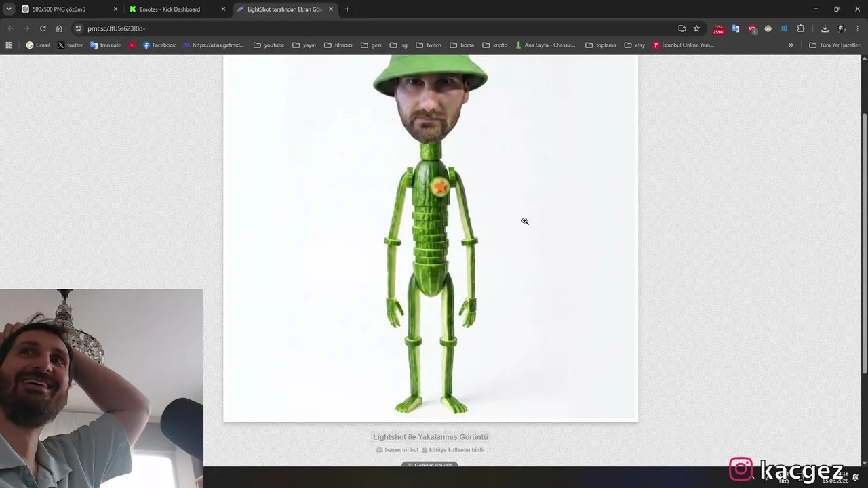The width and height of the screenshot is (868, 488).
Task: Go back to the previous page
Action: pos(10,28)
